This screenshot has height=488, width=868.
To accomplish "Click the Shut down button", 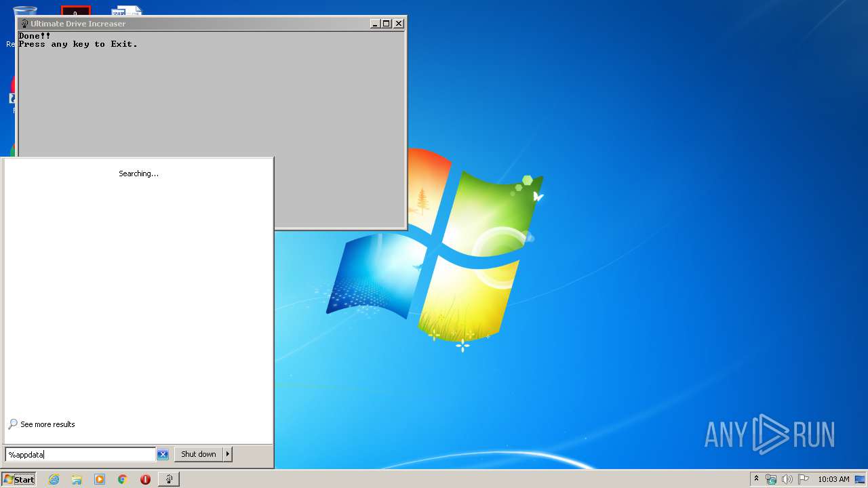I will (x=199, y=454).
